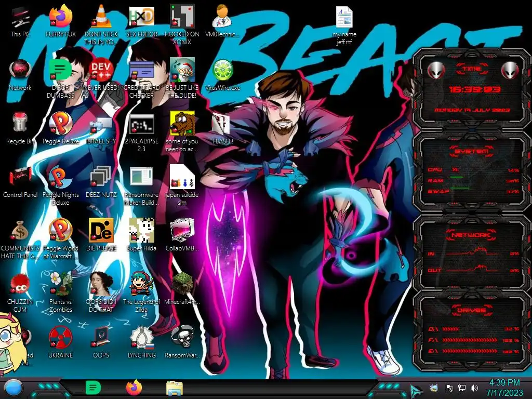Click the TIME gadget header
Screen dimensions: 532x399
pyautogui.click(x=472, y=69)
